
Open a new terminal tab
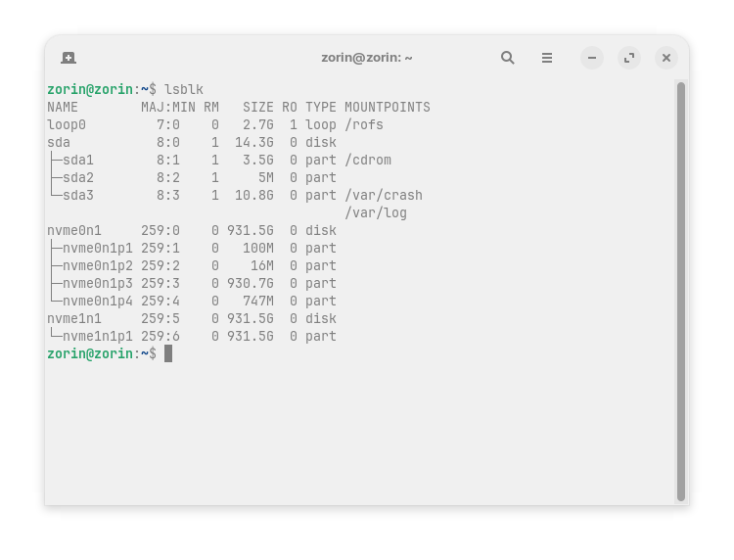pyautogui.click(x=69, y=58)
